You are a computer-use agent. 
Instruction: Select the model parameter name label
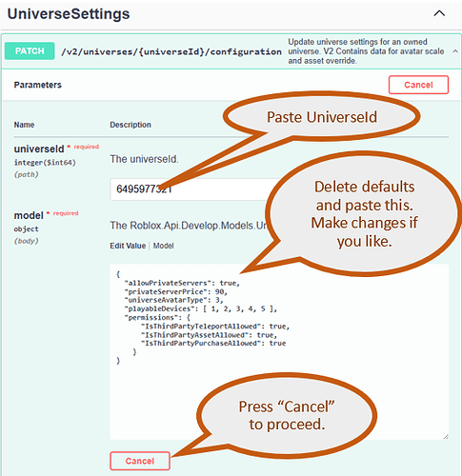pos(29,215)
